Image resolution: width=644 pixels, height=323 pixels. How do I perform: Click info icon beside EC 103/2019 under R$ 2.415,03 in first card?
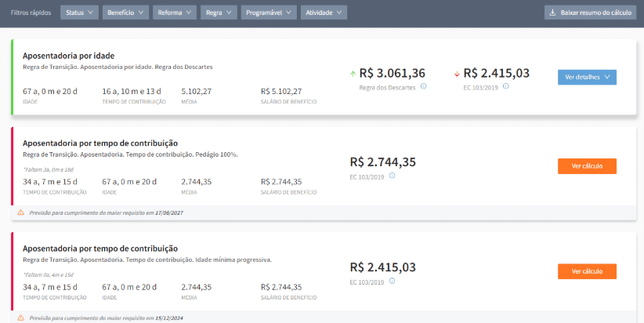[x=506, y=86]
